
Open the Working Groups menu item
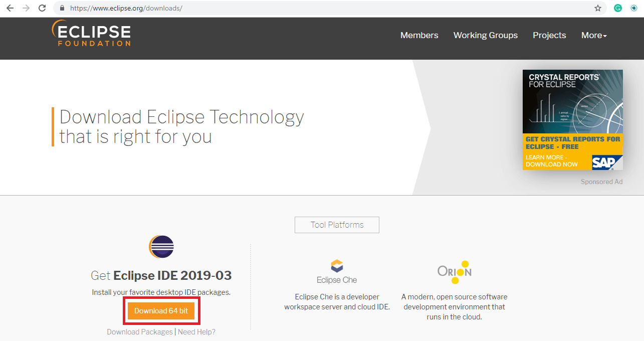pyautogui.click(x=486, y=35)
